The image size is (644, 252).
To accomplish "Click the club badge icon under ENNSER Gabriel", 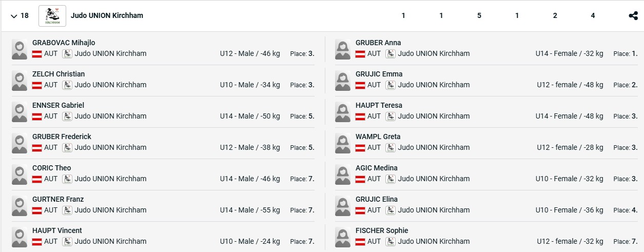I will (x=67, y=117).
